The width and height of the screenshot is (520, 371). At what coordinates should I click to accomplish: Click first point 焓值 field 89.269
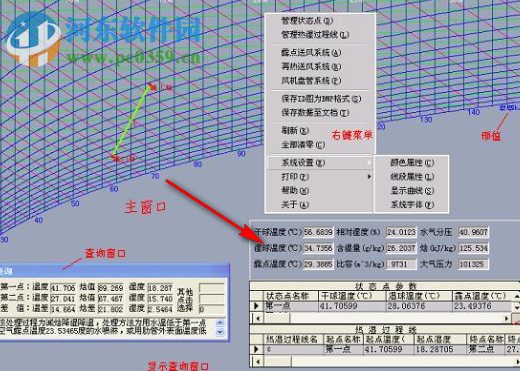point(111,288)
